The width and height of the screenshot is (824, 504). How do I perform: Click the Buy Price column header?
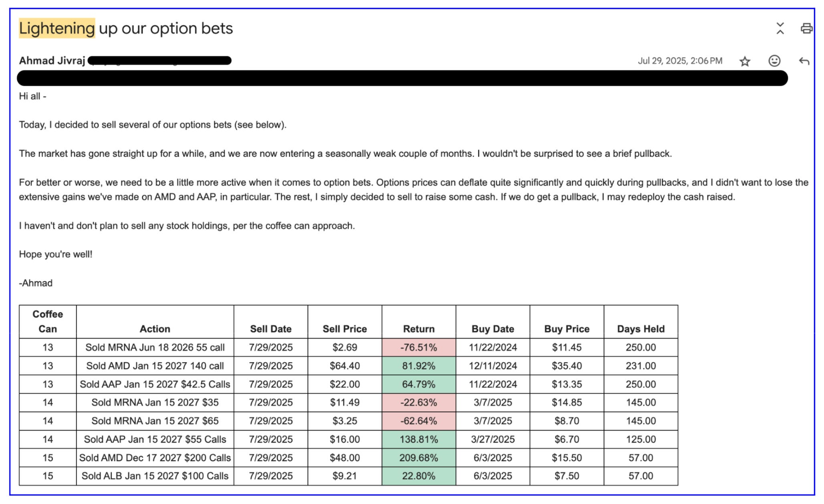(566, 329)
